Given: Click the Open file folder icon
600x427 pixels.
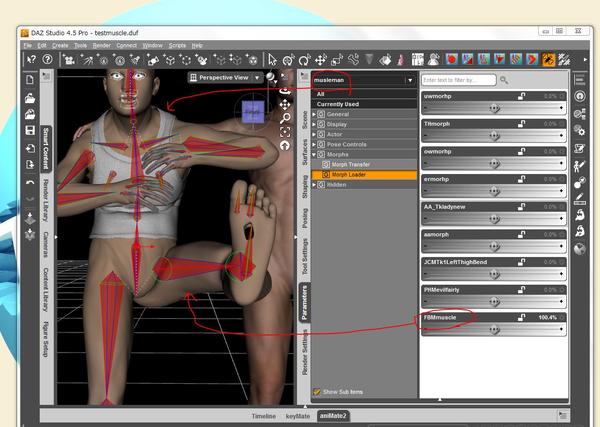Looking at the screenshot, I should (30, 98).
